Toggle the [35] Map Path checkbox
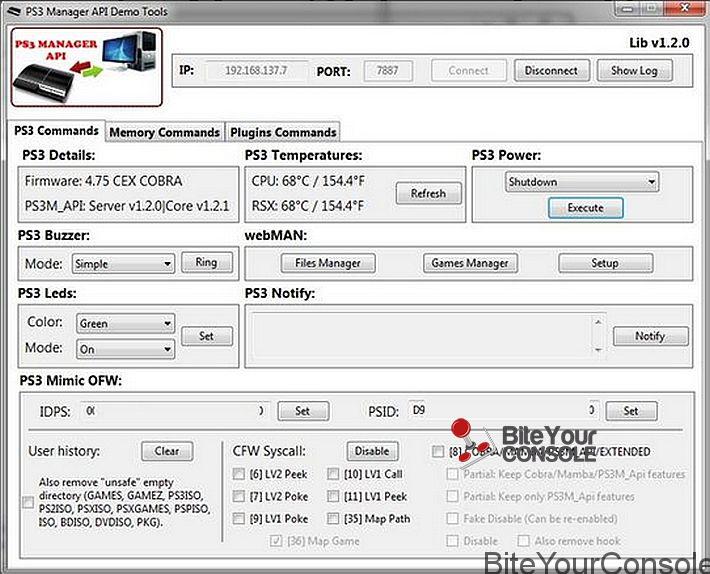Image resolution: width=710 pixels, height=574 pixels. coord(333,518)
